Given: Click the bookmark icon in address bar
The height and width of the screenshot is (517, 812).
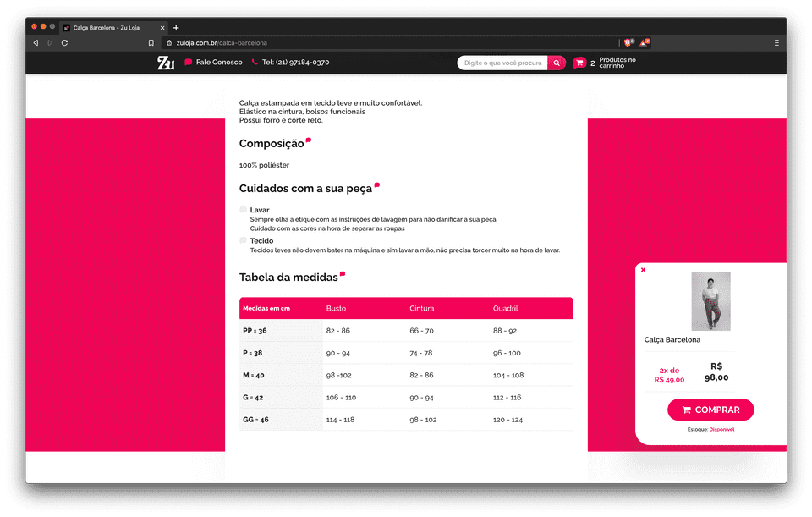Looking at the screenshot, I should pos(151,42).
